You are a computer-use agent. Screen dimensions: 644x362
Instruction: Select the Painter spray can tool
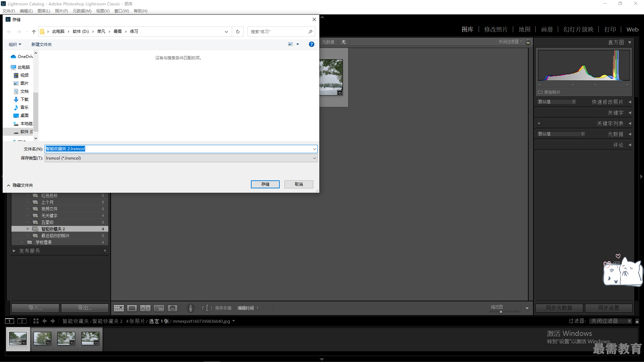tap(191, 308)
